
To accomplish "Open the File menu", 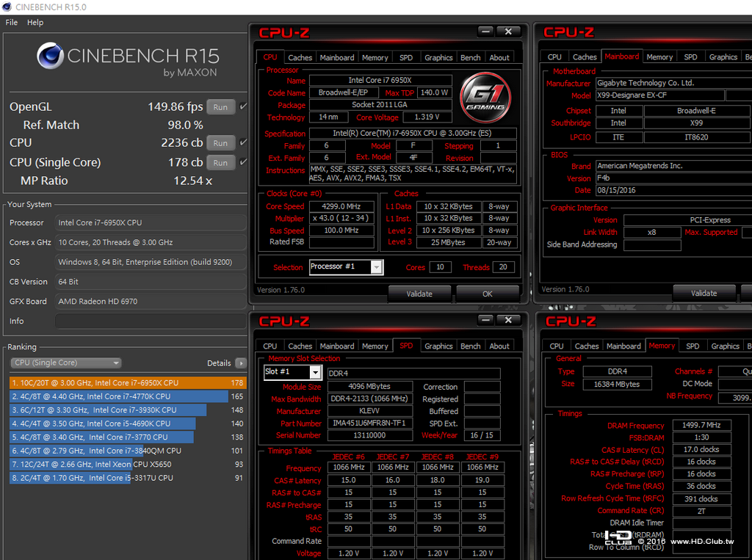I will [12, 23].
